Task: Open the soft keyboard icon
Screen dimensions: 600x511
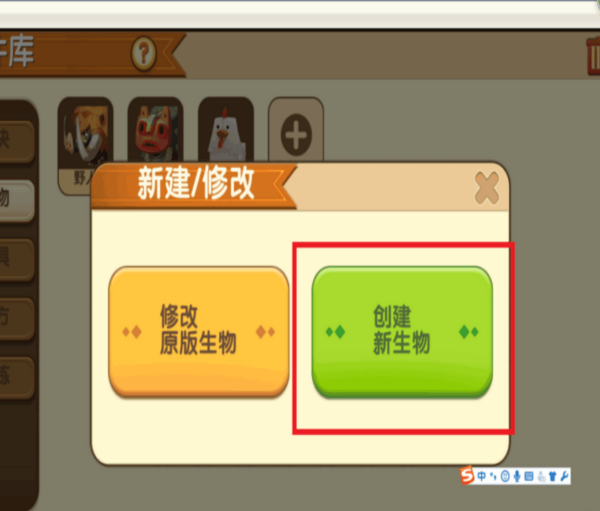Action: click(529, 476)
